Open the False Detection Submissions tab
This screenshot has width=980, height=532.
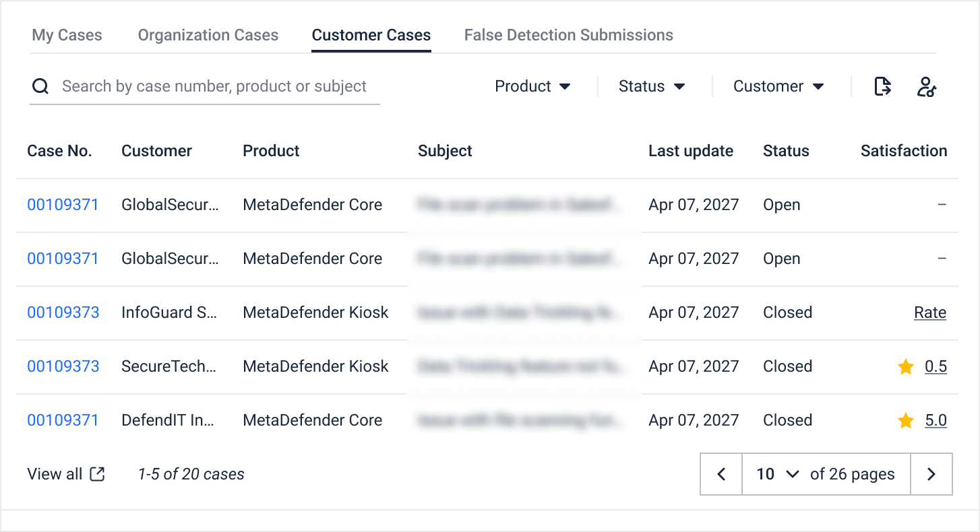point(569,35)
